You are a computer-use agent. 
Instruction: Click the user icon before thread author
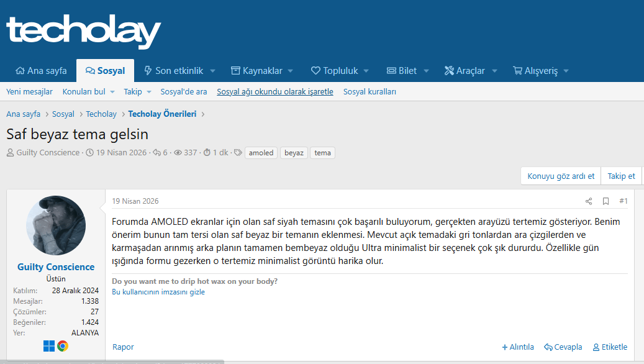[11, 153]
